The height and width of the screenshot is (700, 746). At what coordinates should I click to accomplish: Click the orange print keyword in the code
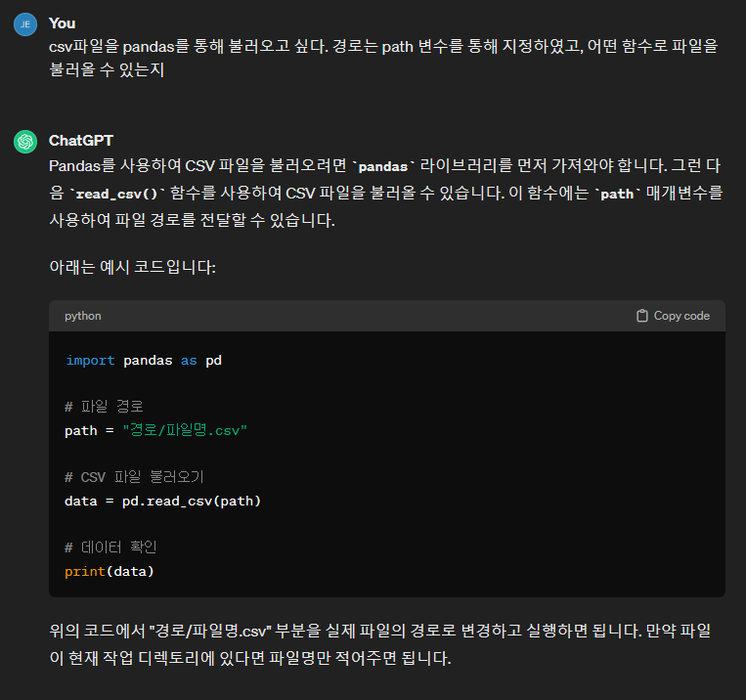click(x=85, y=572)
